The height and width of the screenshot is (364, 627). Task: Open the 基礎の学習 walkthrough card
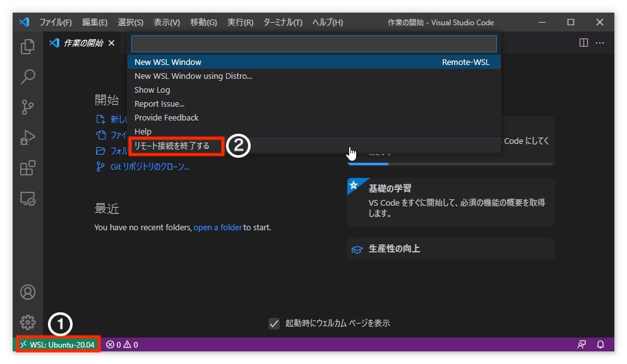tap(451, 202)
